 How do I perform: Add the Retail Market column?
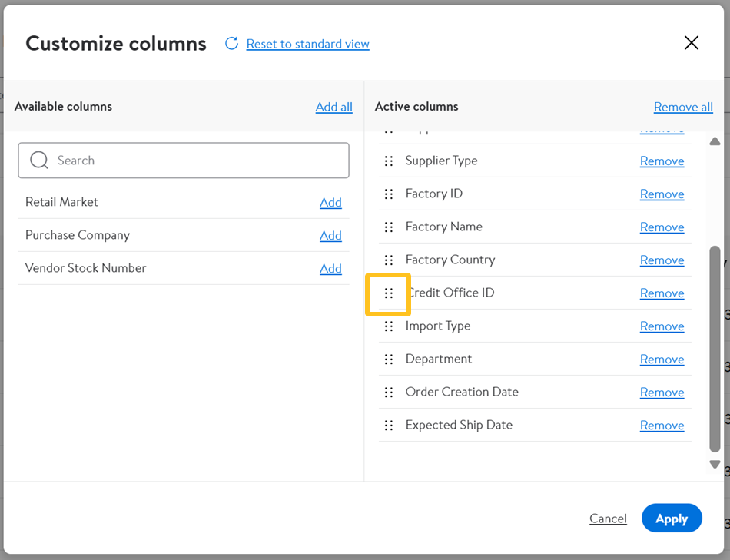[330, 203]
